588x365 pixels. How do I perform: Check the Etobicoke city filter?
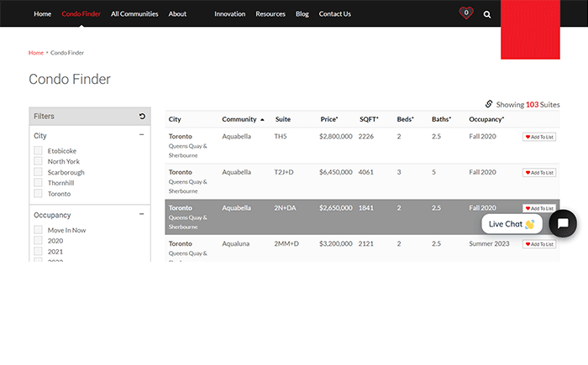point(39,151)
